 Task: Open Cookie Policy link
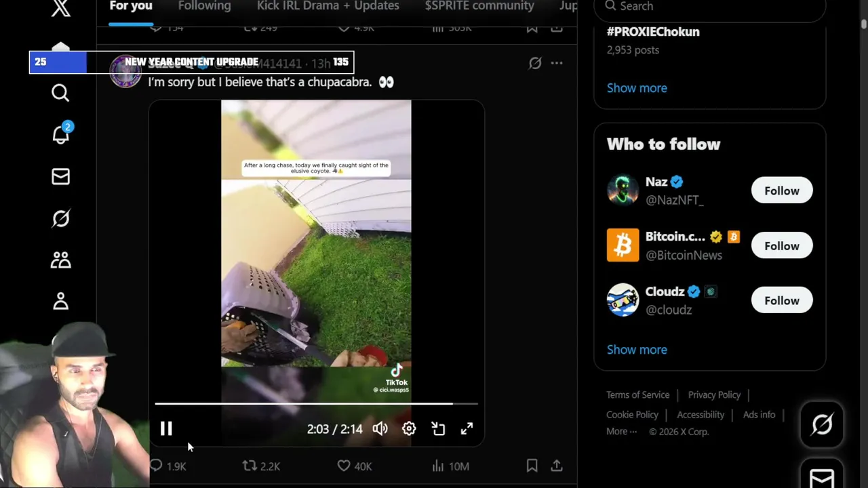pos(632,415)
